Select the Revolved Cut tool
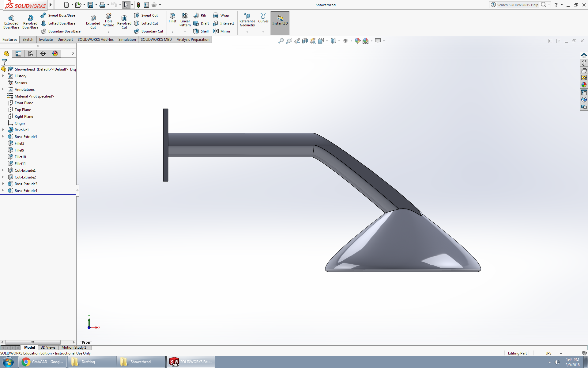The width and height of the screenshot is (588, 368). 124,22
